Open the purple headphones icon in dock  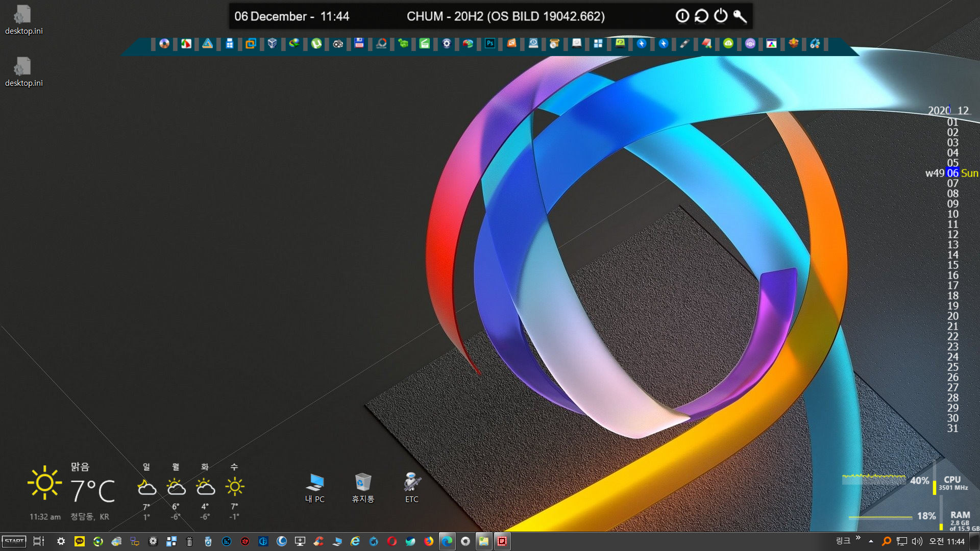click(x=750, y=43)
